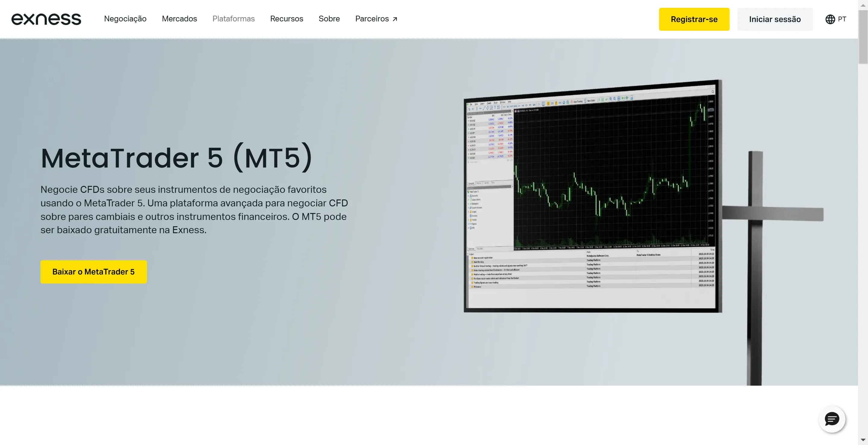
Task: Open the Mercados menu
Action: (x=179, y=19)
